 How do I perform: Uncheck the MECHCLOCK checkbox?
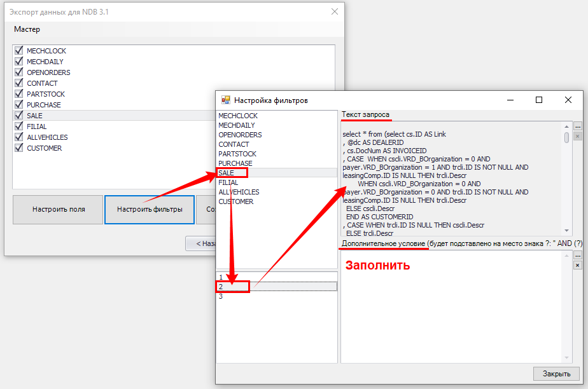pyautogui.click(x=18, y=51)
